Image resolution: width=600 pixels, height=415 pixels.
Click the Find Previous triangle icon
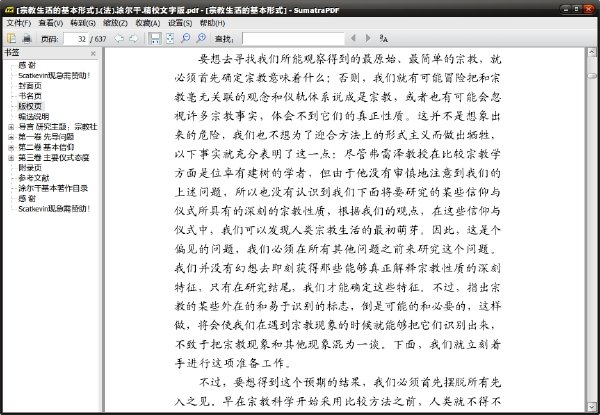point(353,38)
